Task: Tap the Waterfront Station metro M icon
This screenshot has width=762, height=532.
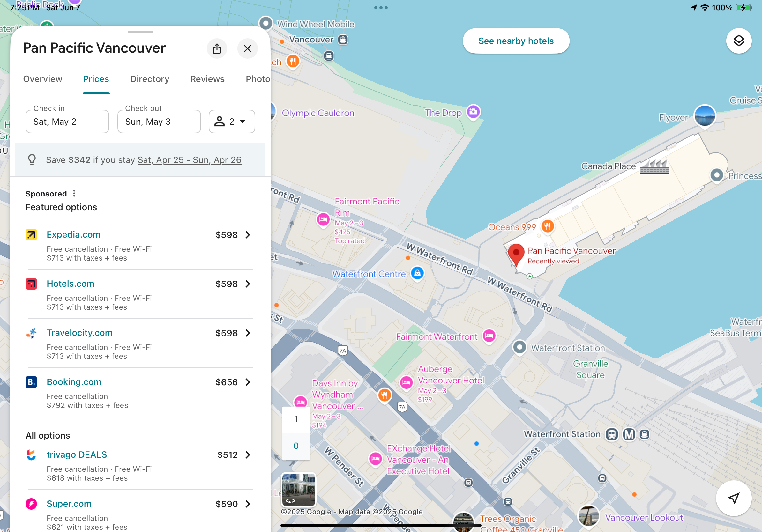Action: pyautogui.click(x=629, y=434)
